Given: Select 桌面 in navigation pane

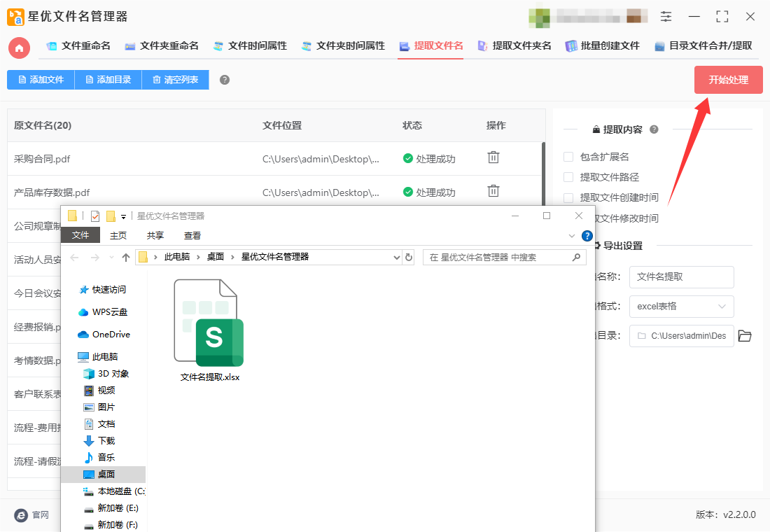Looking at the screenshot, I should point(103,474).
